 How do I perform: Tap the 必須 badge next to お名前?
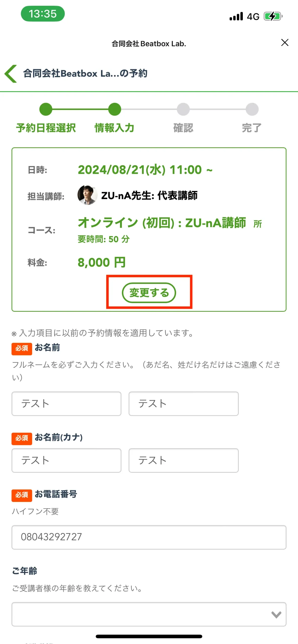click(x=22, y=348)
